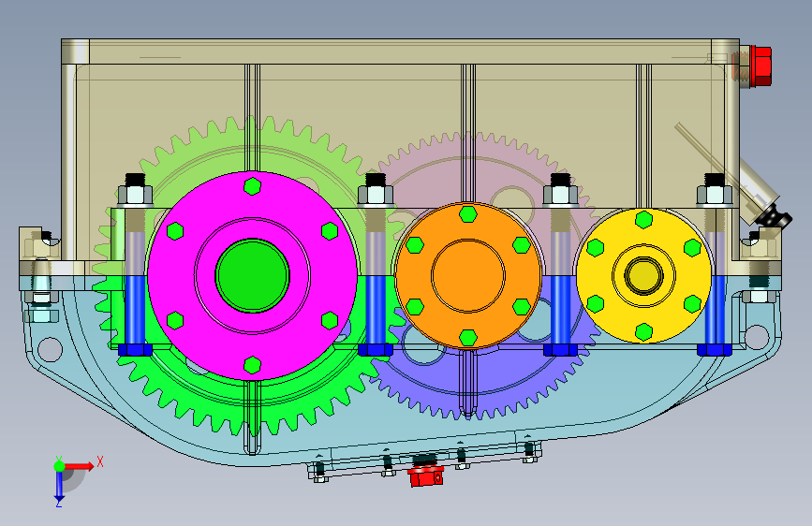
Task: Pick the top green bolt on magenta cover
Action: coord(252,186)
